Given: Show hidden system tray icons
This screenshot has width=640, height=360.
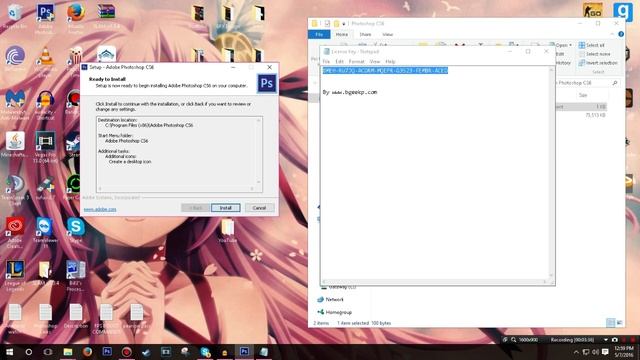Looking at the screenshot, I should click(x=576, y=352).
